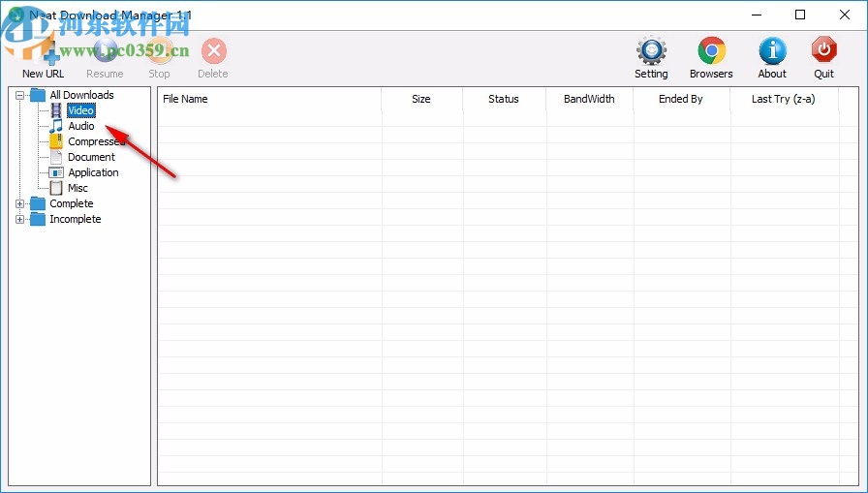Open the About info icon
This screenshot has height=493, width=868.
click(772, 51)
